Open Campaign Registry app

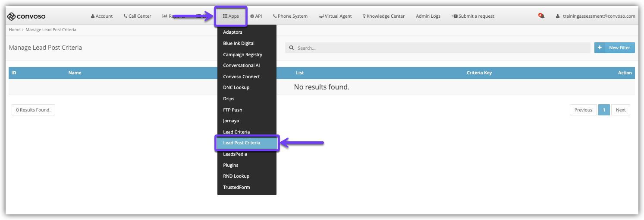(x=247, y=54)
